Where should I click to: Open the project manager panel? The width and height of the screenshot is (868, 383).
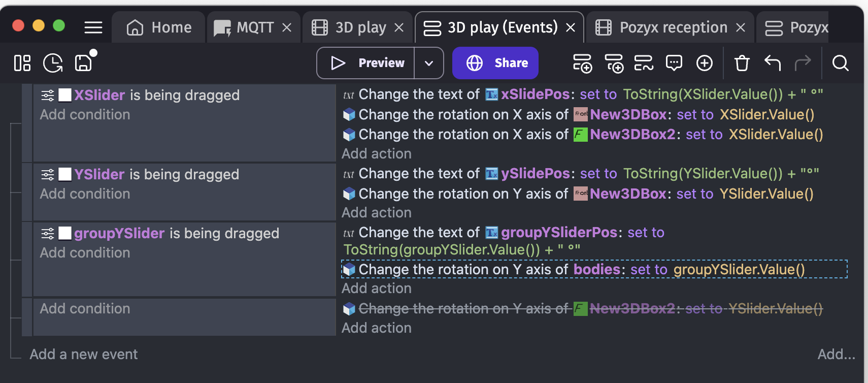(x=22, y=63)
